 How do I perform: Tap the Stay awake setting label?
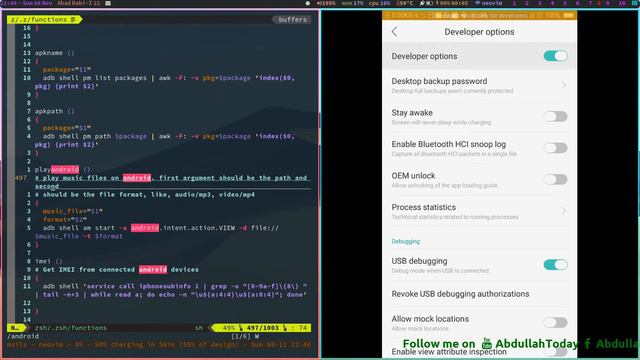412,113
